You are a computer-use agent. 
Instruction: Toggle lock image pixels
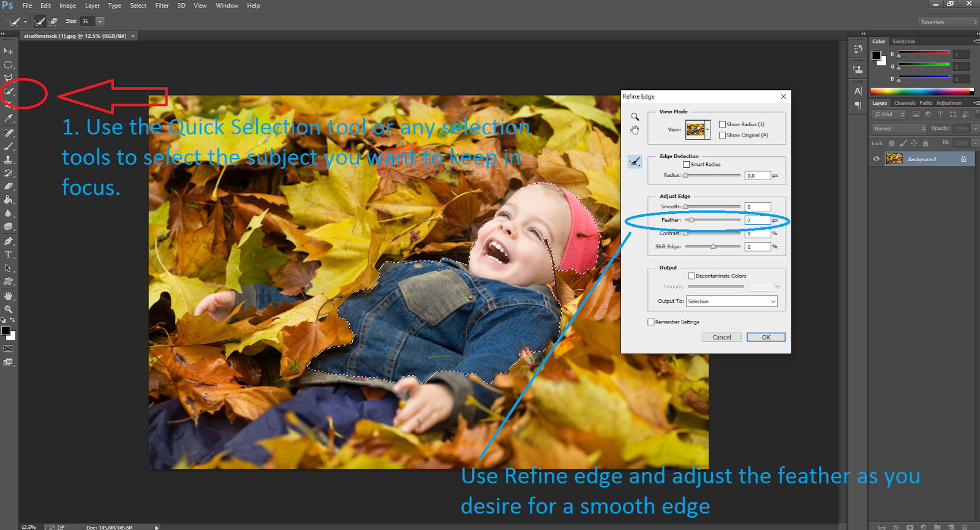(x=903, y=143)
